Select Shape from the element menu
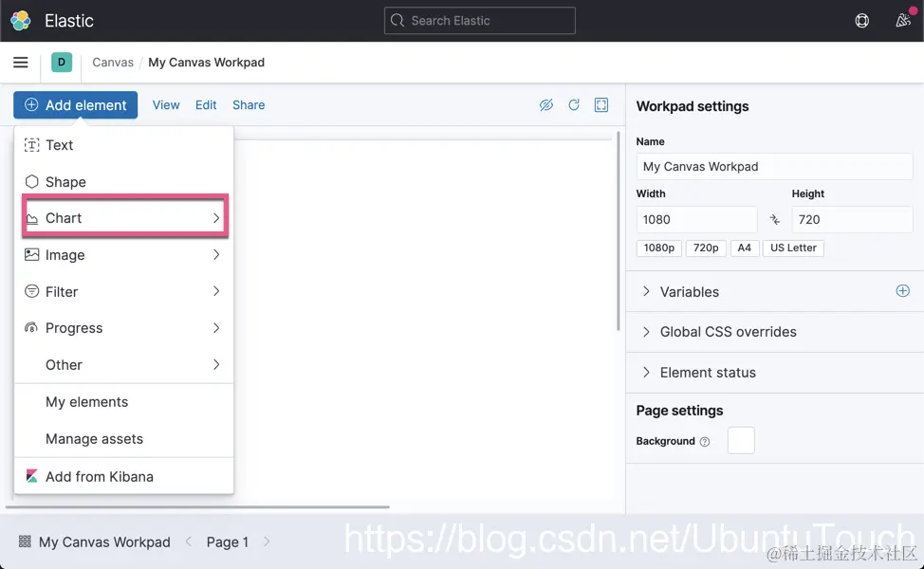Screen dimensions: 924x569 coord(123,181)
